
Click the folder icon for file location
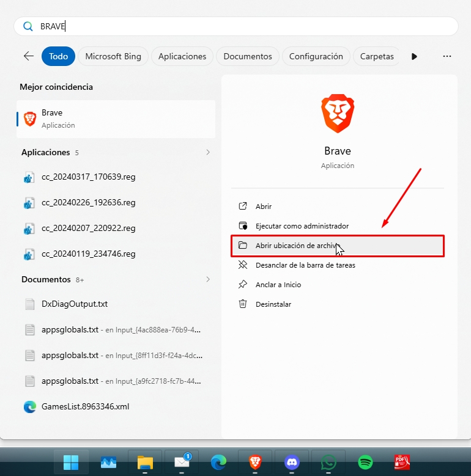pyautogui.click(x=242, y=245)
